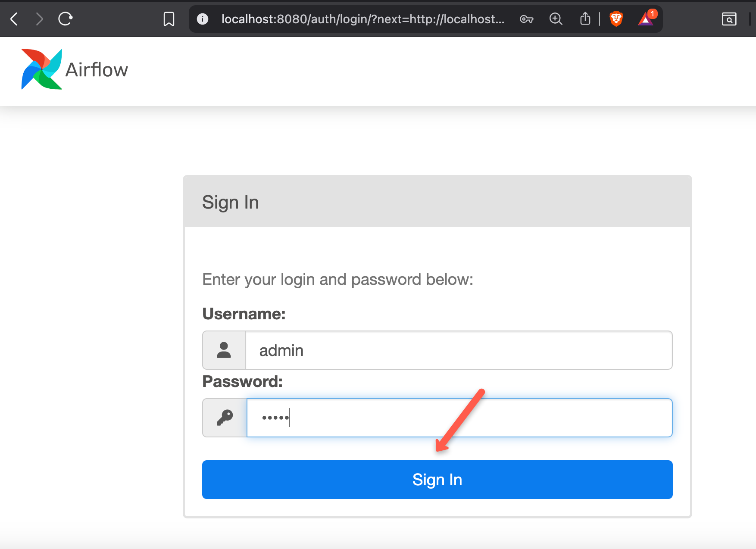Screen dimensions: 756x549
Task: Click the Sign In panel header
Action: click(x=230, y=201)
